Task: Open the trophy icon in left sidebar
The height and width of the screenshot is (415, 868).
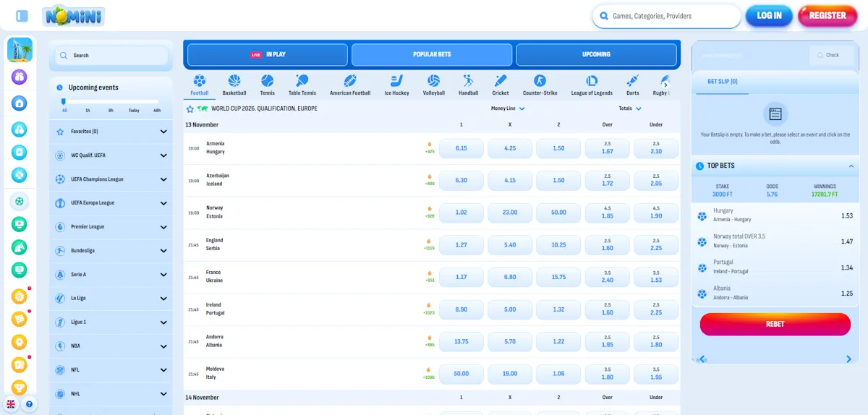Action: (x=20, y=388)
